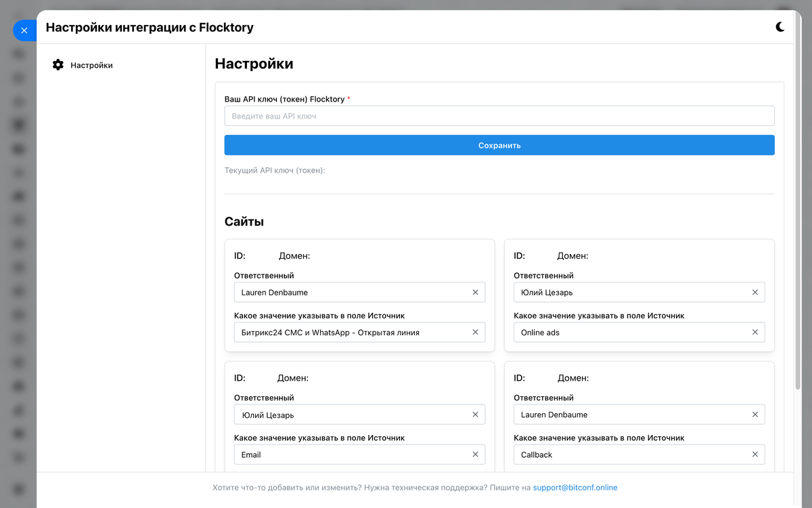
Task: Clear Lauren Denbaume in the bottom-right site card
Action: coord(755,415)
